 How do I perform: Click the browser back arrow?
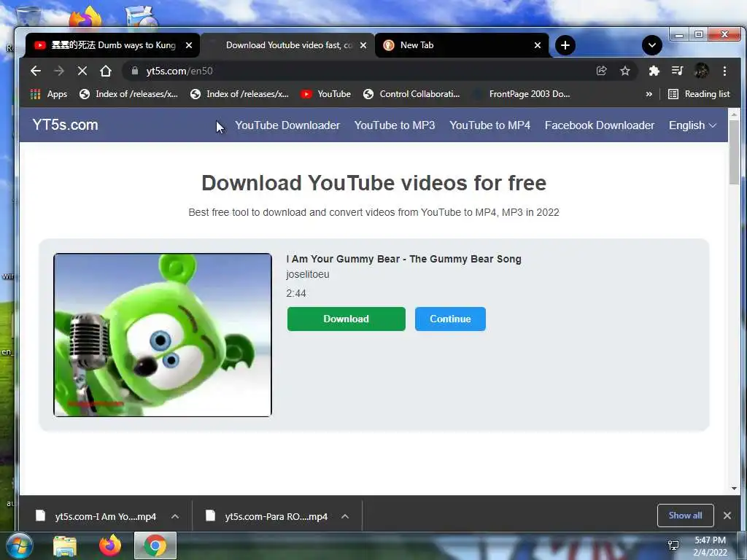[35, 71]
